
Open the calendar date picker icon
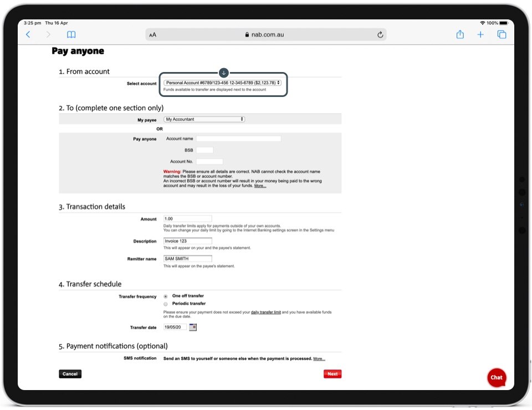pos(193,327)
